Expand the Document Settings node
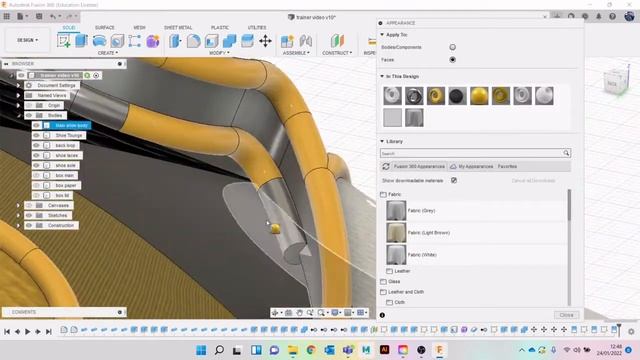The height and width of the screenshot is (360, 640). click(18, 85)
